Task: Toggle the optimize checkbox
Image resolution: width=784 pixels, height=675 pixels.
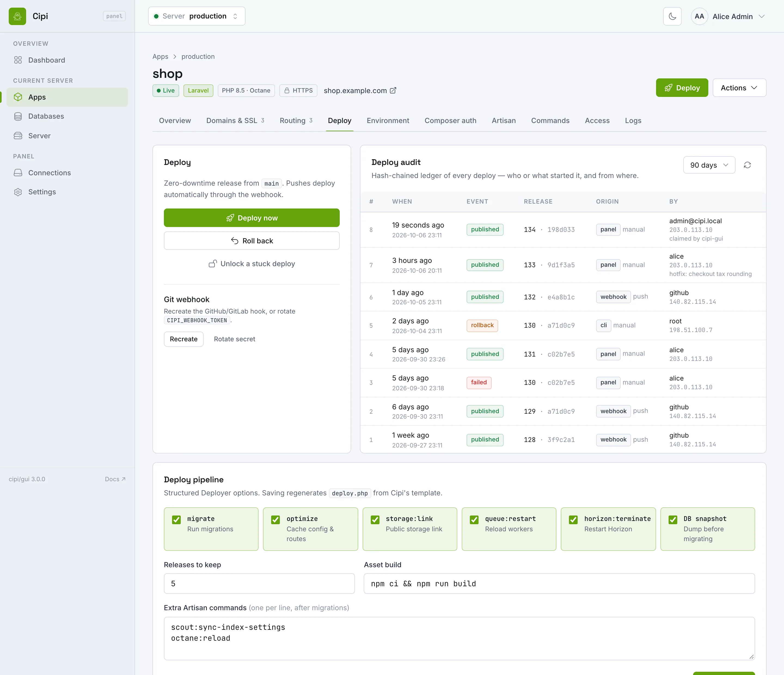Action: tap(275, 520)
